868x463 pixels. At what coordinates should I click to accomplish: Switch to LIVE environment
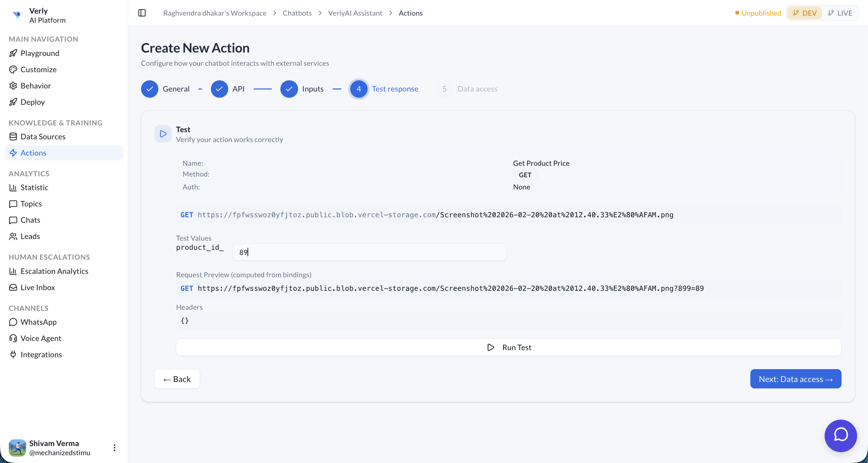pos(841,13)
